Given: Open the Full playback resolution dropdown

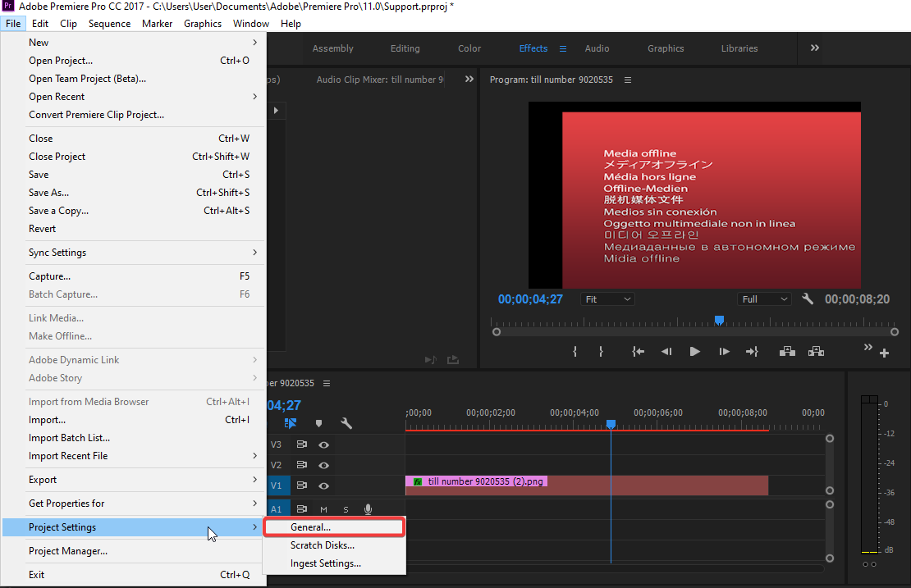Looking at the screenshot, I should [764, 299].
